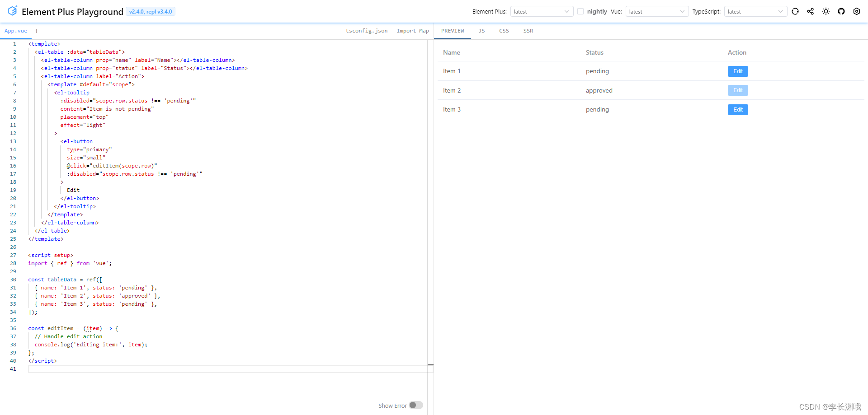Select the SSR output tab
Viewport: 868px width, 415px height.
(x=528, y=31)
